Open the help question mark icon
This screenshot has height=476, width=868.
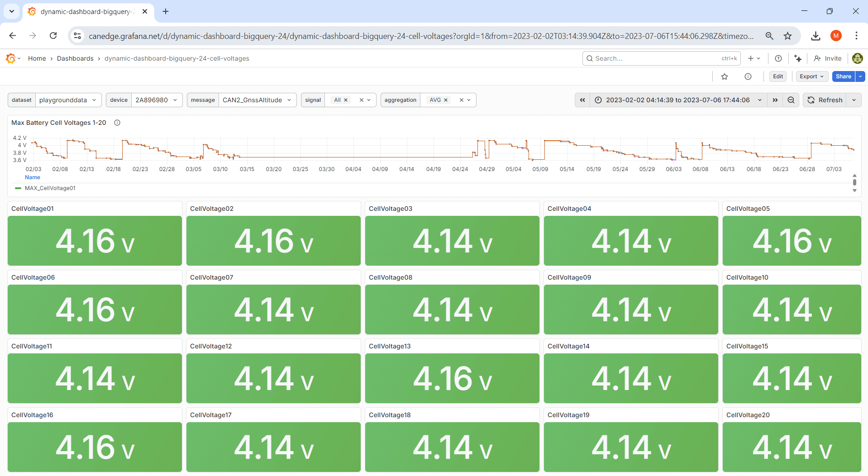point(778,58)
